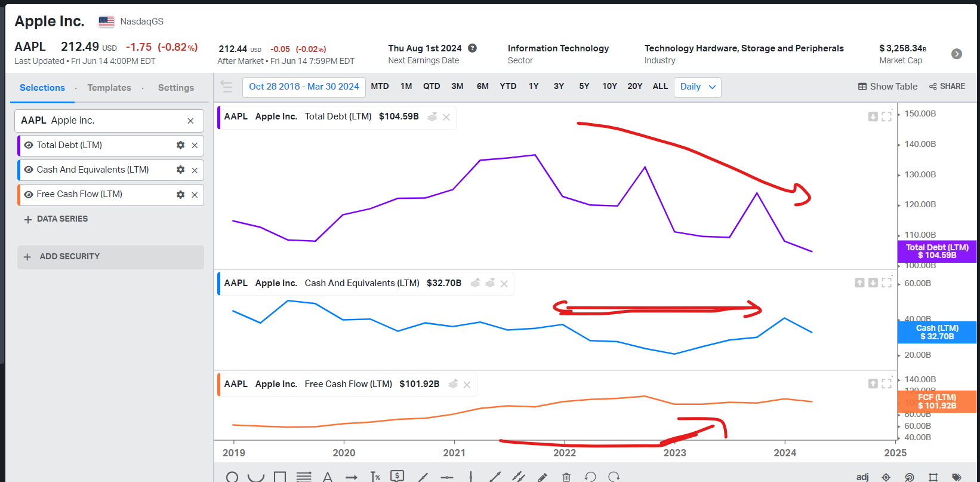Switch to Settings tab
This screenshot has height=482, width=980.
176,88
